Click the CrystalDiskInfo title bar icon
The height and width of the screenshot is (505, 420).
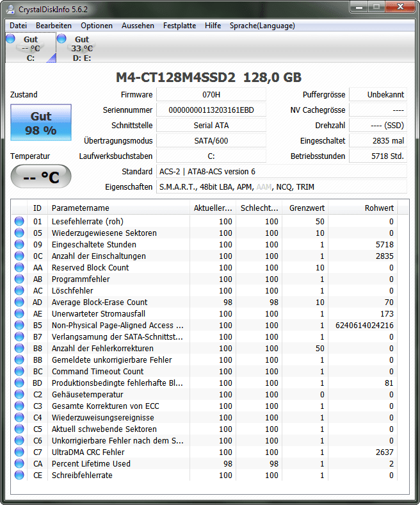10,10
